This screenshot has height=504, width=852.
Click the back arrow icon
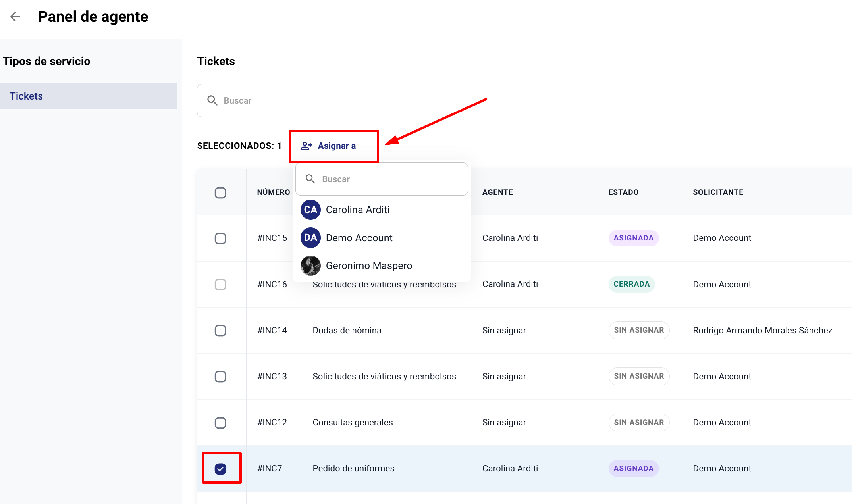click(x=15, y=17)
